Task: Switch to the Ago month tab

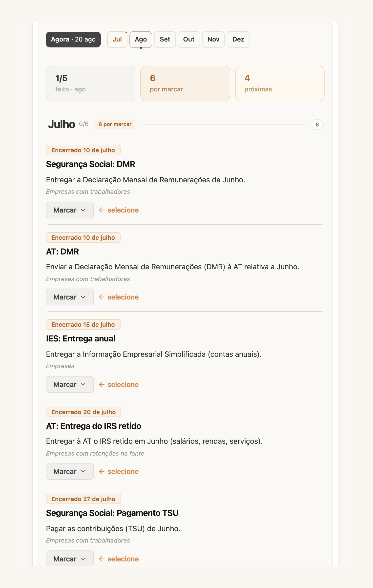Action: pos(141,39)
